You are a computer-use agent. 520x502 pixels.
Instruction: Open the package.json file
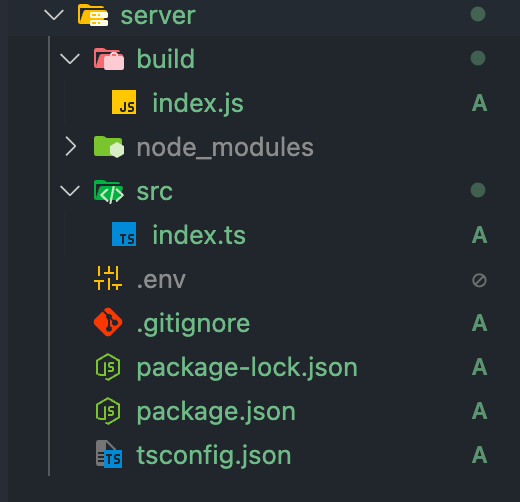tap(216, 412)
